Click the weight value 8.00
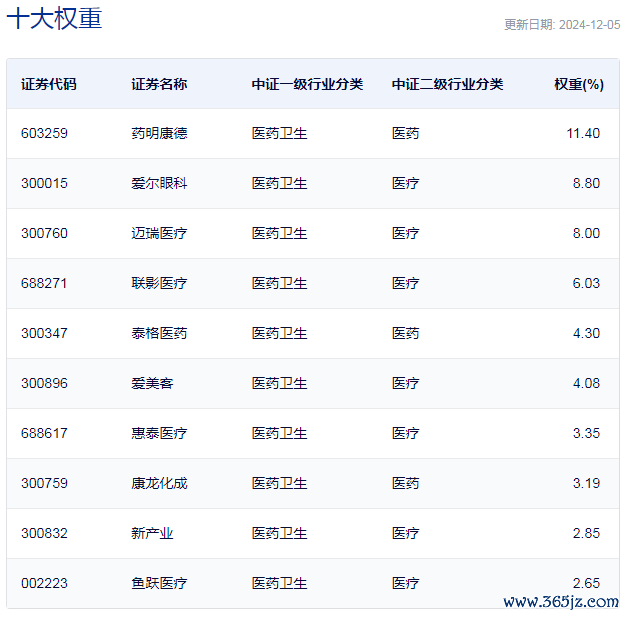This screenshot has width=626, height=617. (586, 233)
